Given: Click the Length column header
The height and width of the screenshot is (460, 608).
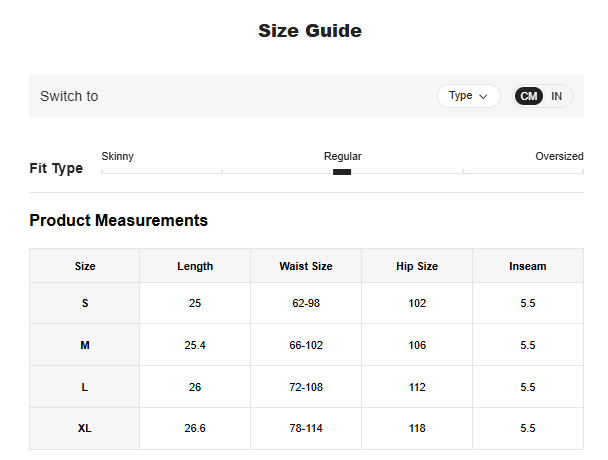Looking at the screenshot, I should tap(195, 266).
